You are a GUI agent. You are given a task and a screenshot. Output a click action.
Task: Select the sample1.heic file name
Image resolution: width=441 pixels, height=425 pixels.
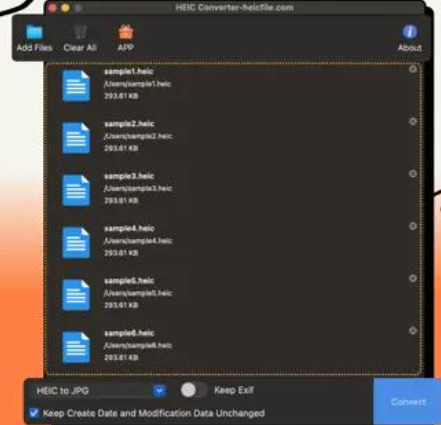pos(129,71)
